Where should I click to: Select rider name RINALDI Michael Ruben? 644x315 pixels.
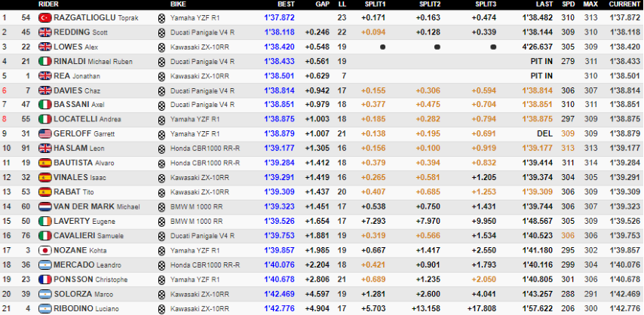[94, 61]
